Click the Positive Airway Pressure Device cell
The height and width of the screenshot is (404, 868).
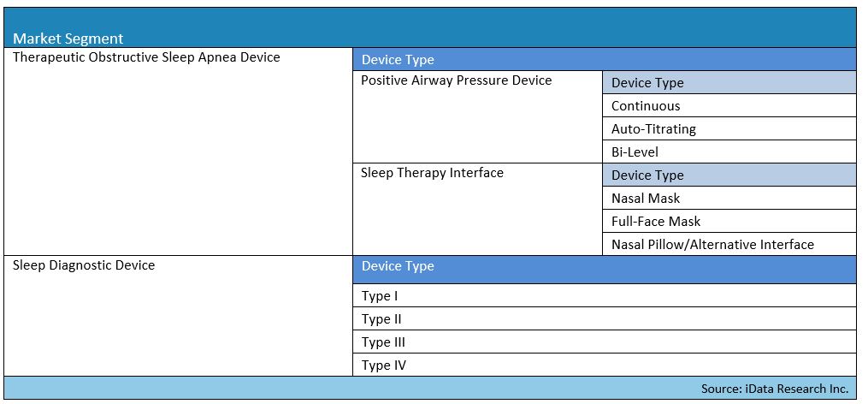click(478, 116)
